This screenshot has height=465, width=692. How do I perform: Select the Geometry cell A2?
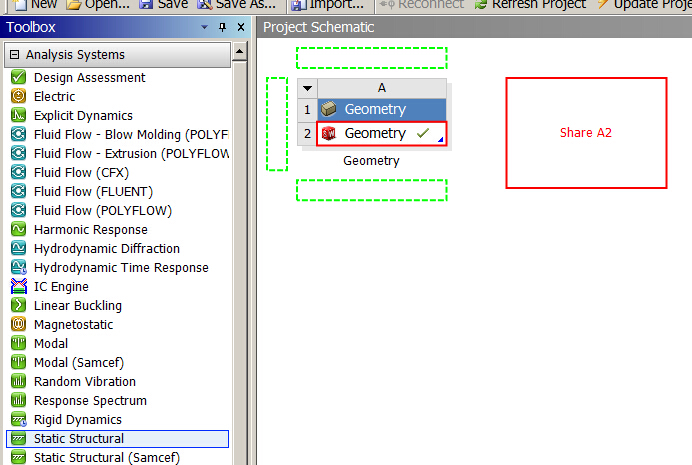pos(382,133)
